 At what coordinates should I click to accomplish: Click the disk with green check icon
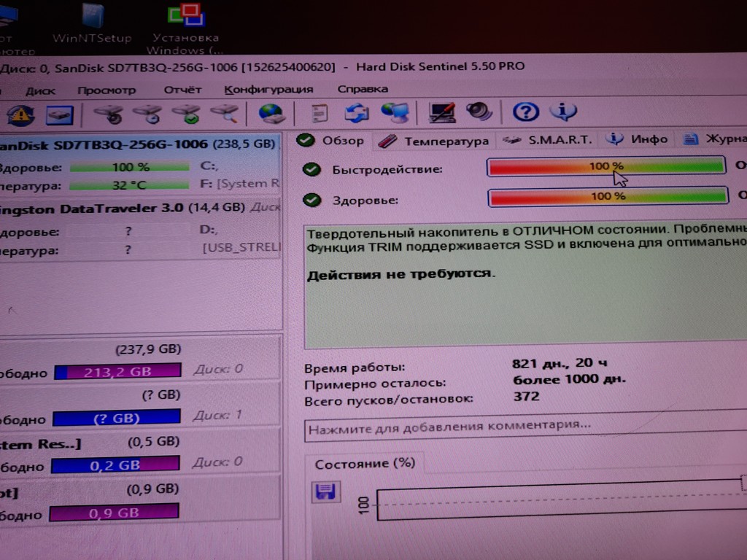point(186,114)
